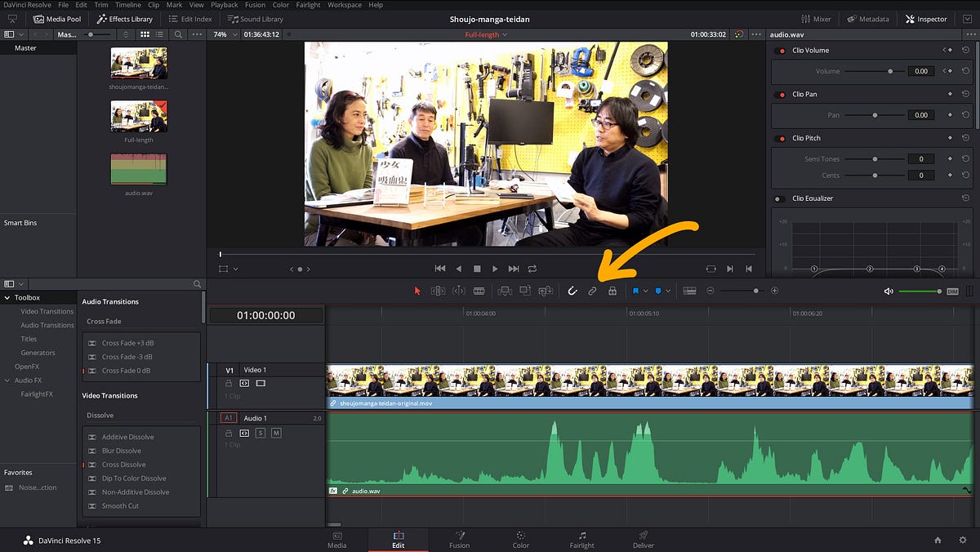Click the timeline speaker volume icon
Image resolution: width=980 pixels, height=552 pixels.
[x=889, y=291]
